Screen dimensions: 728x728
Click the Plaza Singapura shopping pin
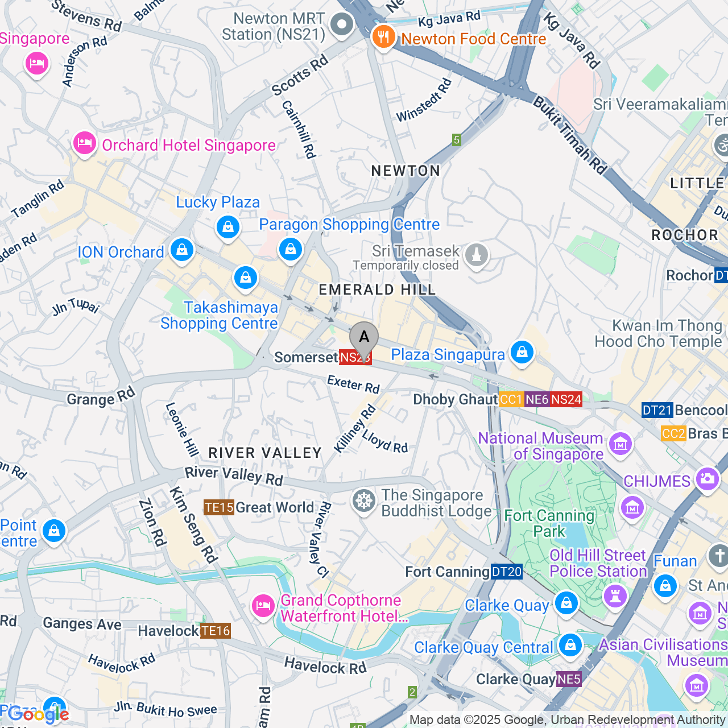522,354
